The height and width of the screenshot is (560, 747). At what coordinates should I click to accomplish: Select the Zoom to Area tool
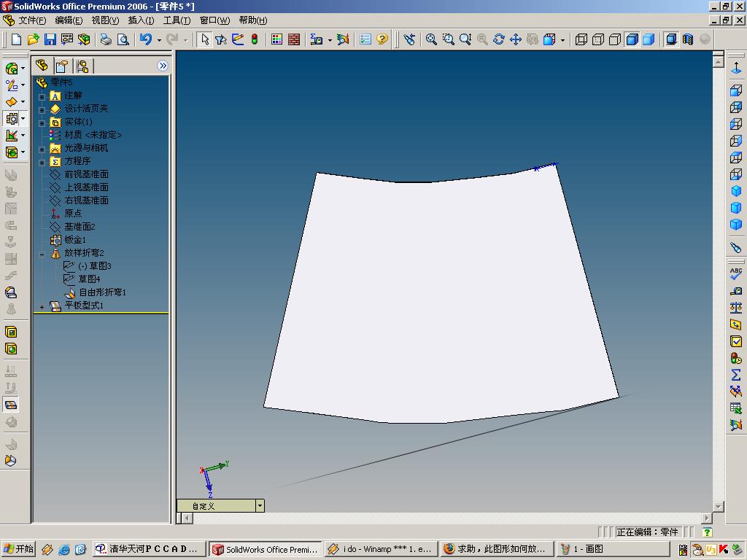449,39
